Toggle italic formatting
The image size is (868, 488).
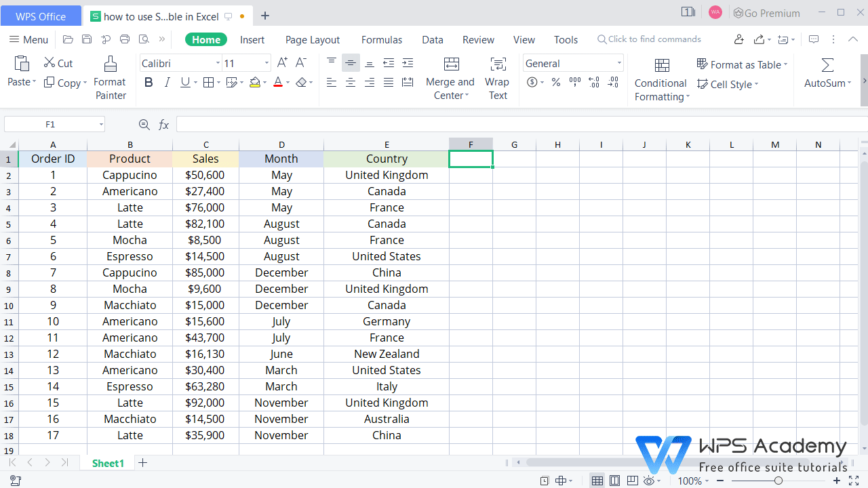167,82
